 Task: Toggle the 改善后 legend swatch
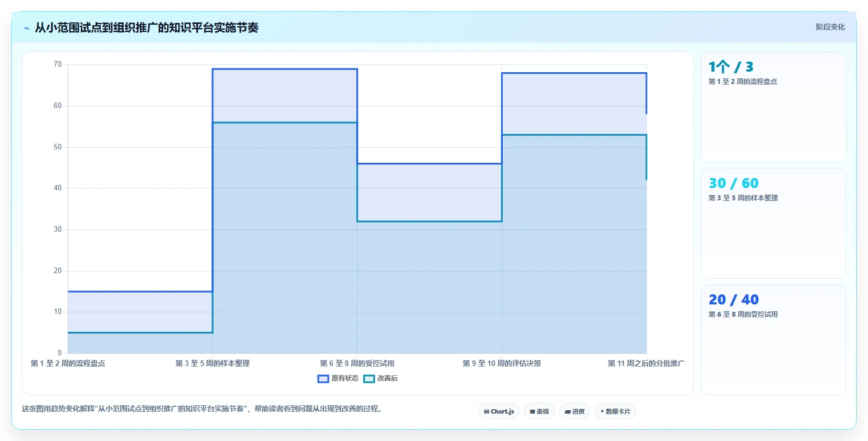click(x=369, y=379)
